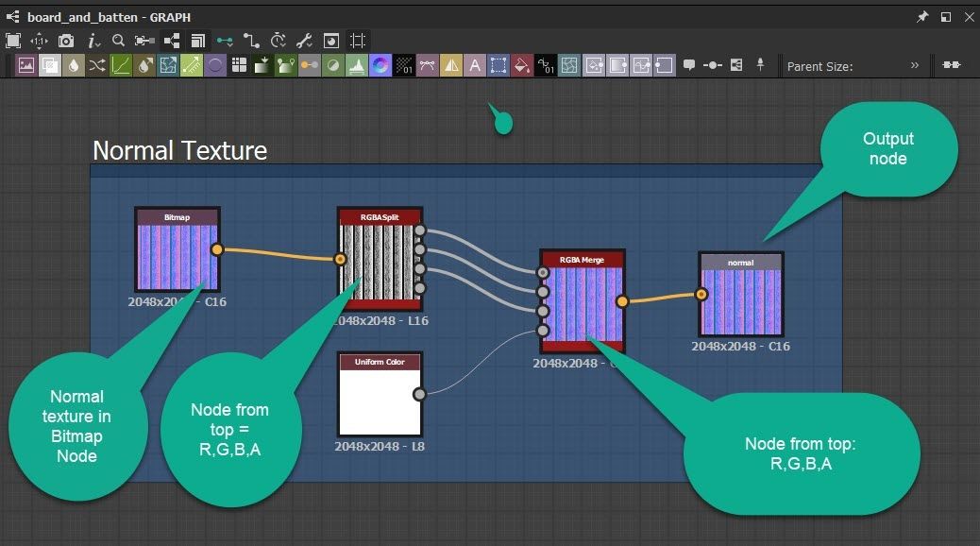Open the graph search magnifier
The image size is (980, 546).
click(x=118, y=41)
